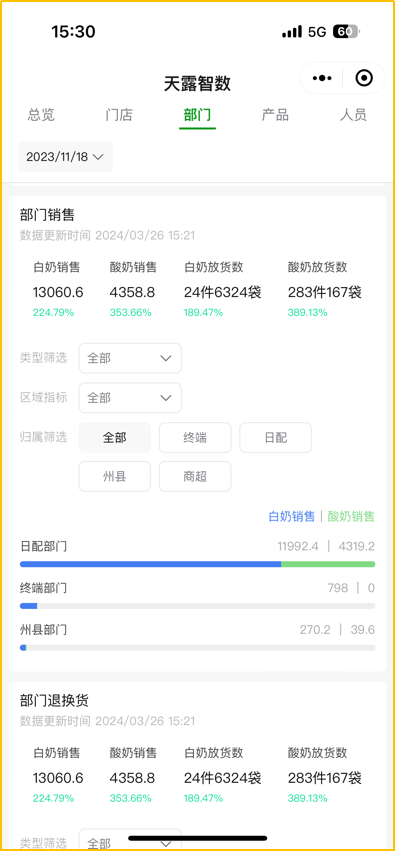Switch to the 产品 tab
This screenshot has height=852, width=396.
click(x=275, y=115)
